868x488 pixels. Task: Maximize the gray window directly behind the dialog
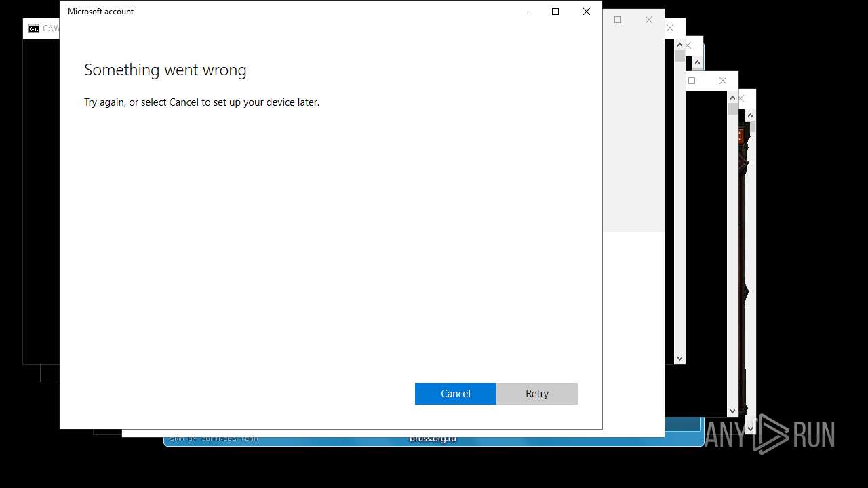pyautogui.click(x=618, y=20)
